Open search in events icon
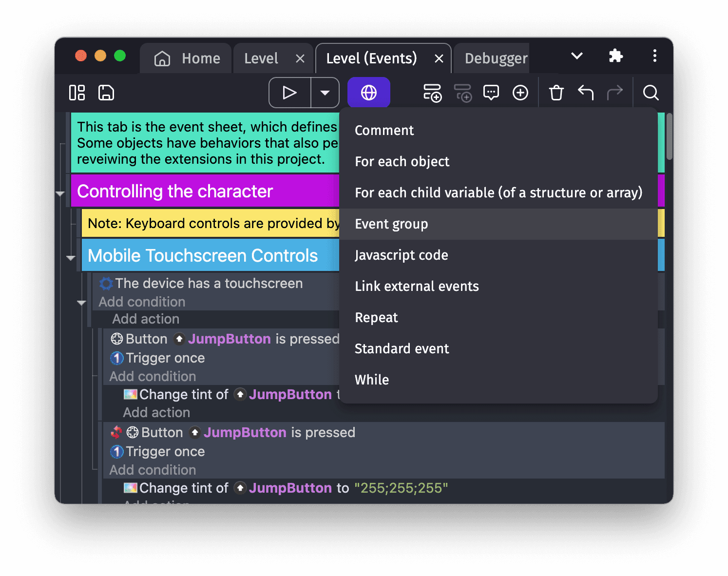The height and width of the screenshot is (576, 728). [x=651, y=93]
